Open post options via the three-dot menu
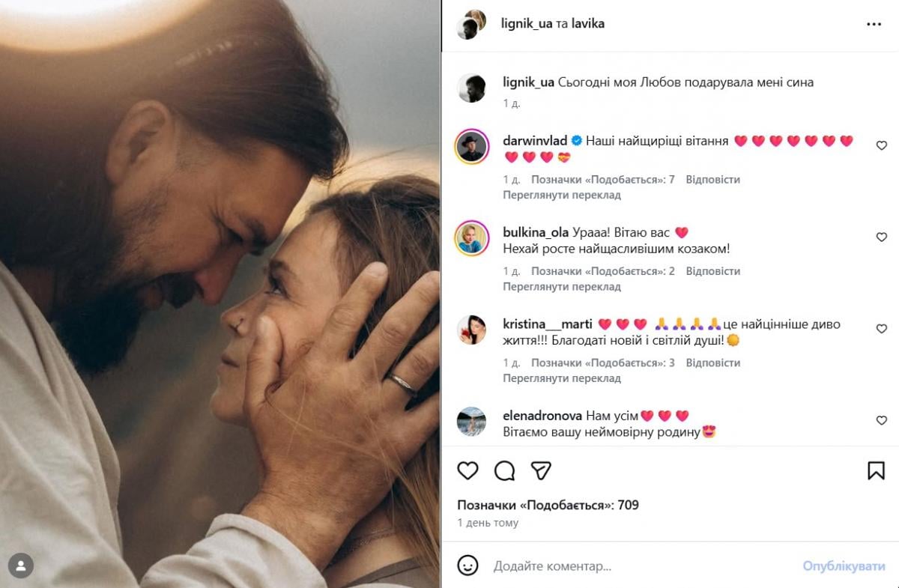Image resolution: width=899 pixels, height=588 pixels. (x=874, y=23)
